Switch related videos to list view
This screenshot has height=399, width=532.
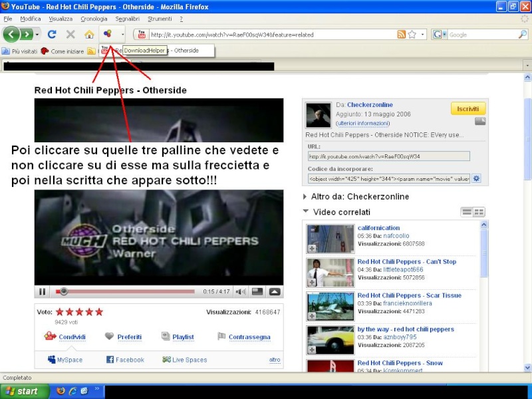(x=467, y=212)
